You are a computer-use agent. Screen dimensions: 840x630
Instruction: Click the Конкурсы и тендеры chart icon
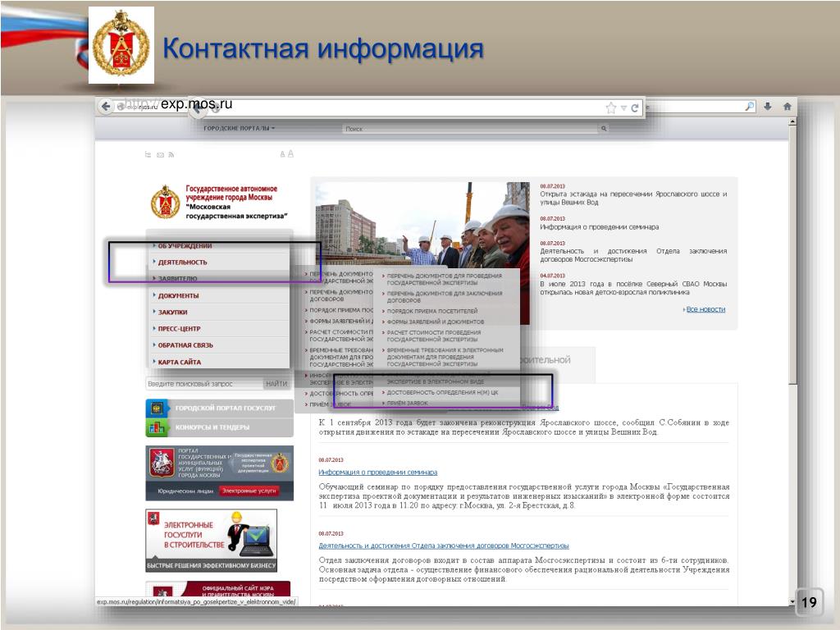(157, 427)
